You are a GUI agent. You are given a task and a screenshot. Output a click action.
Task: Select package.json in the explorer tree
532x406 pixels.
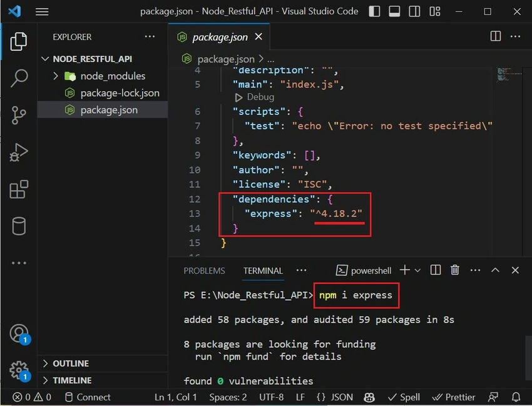coord(103,110)
